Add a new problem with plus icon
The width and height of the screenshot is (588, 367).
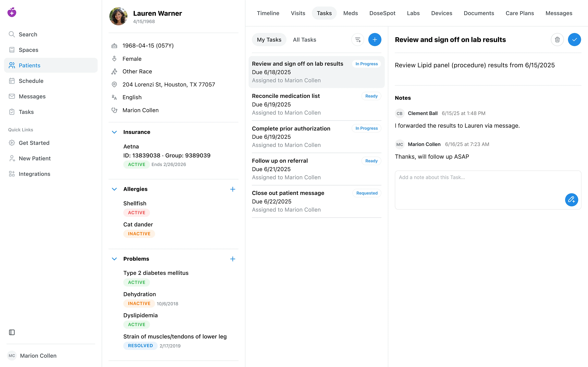pos(232,259)
